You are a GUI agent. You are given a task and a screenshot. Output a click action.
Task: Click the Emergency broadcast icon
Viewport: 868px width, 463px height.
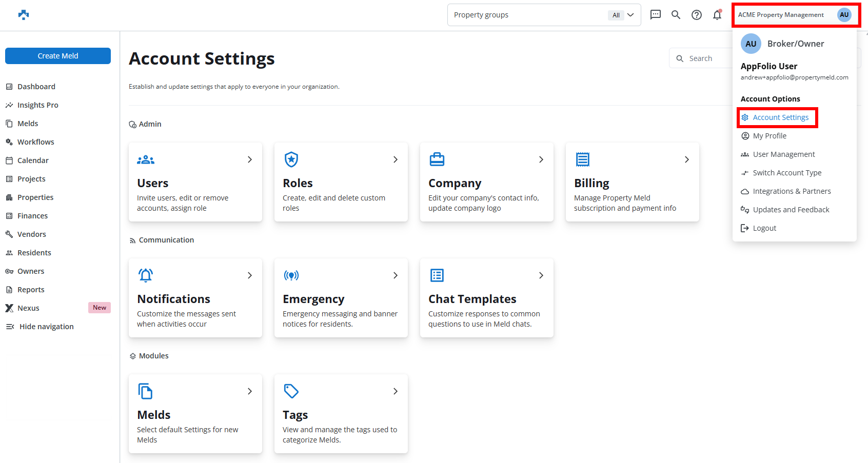(291, 275)
